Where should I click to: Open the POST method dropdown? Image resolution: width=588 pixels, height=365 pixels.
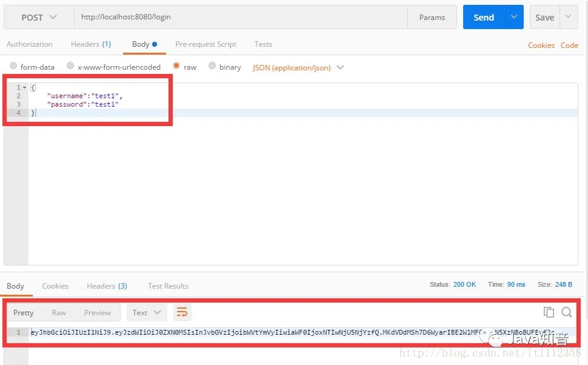(x=38, y=17)
